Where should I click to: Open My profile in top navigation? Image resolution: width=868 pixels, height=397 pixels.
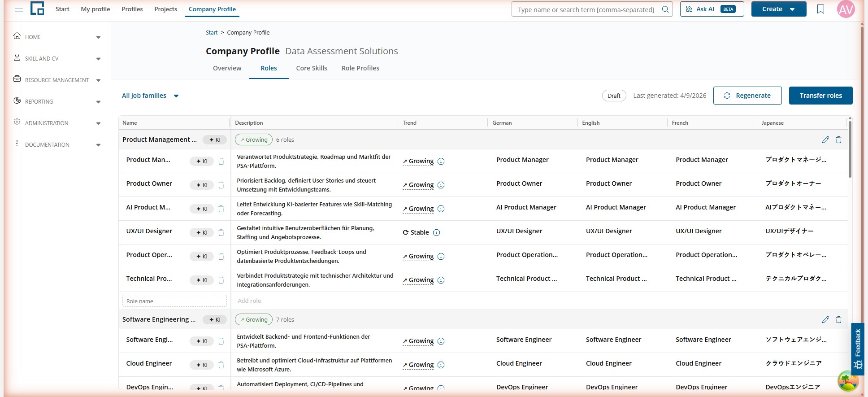pos(95,9)
